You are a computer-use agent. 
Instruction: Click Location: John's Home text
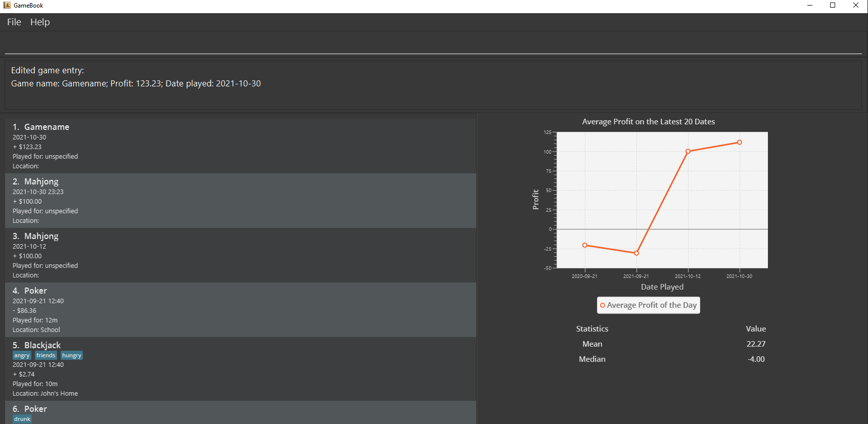[45, 394]
